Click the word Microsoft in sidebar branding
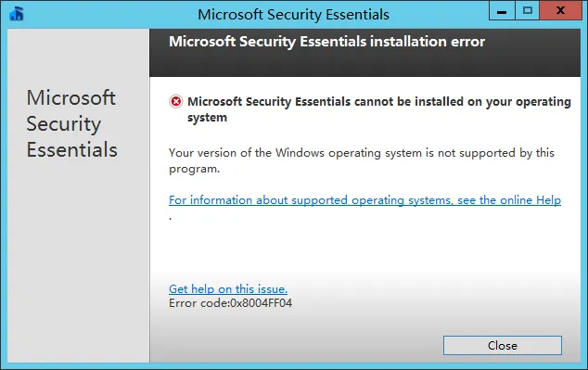 pos(70,98)
